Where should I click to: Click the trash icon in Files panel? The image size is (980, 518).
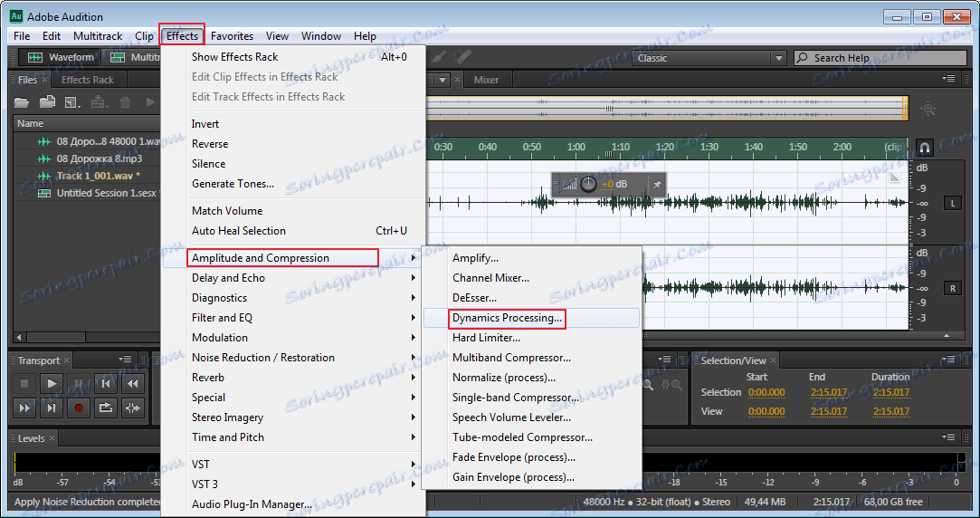[x=125, y=102]
